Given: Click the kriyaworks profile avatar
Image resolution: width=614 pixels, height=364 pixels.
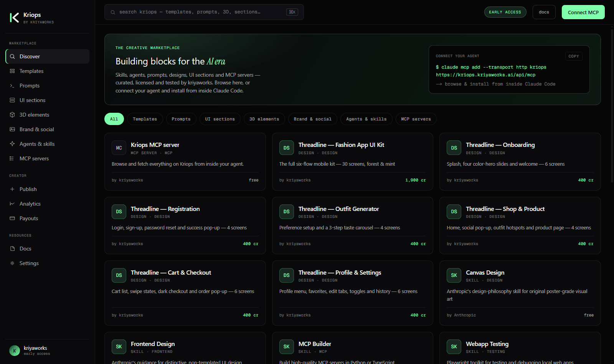Looking at the screenshot, I should pos(15,351).
